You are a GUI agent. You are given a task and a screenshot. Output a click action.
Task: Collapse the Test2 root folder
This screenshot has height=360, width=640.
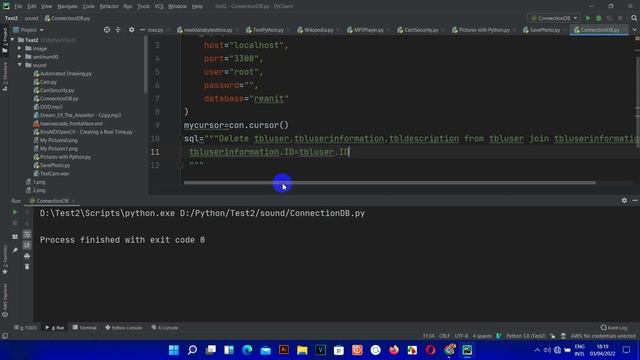click(x=13, y=40)
